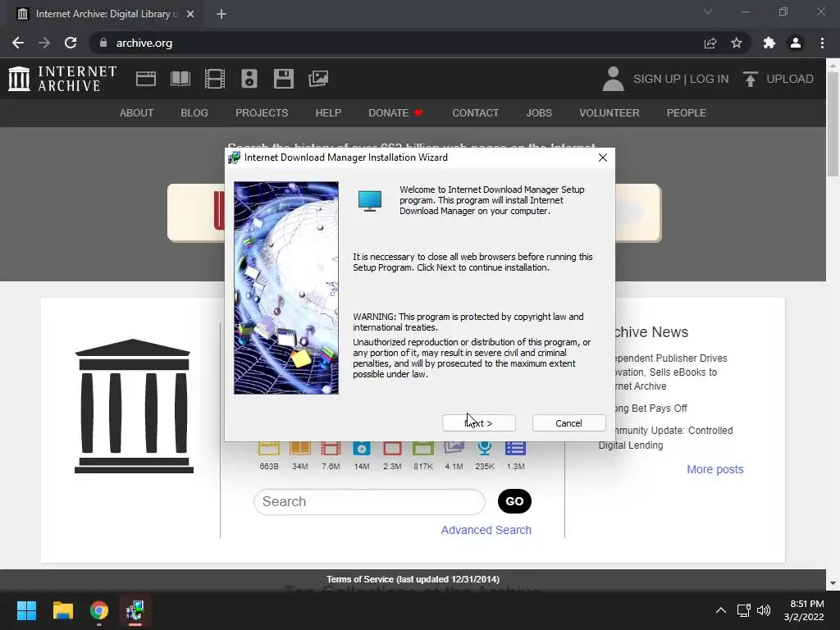Open the Texts book icon in Archive header
Screen dimensions: 840x630
(180, 79)
